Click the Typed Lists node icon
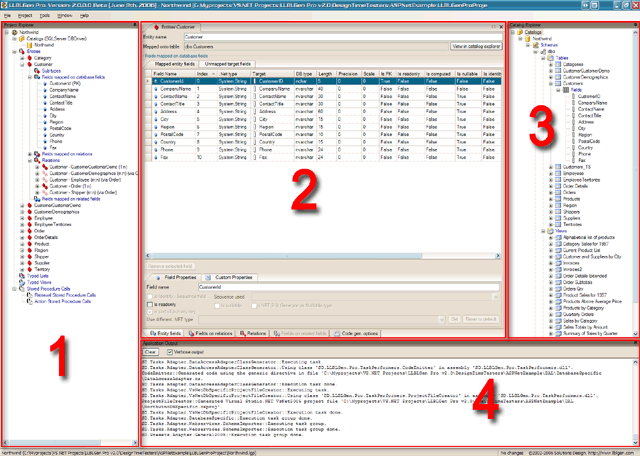This screenshot has width=640, height=456. [22, 276]
